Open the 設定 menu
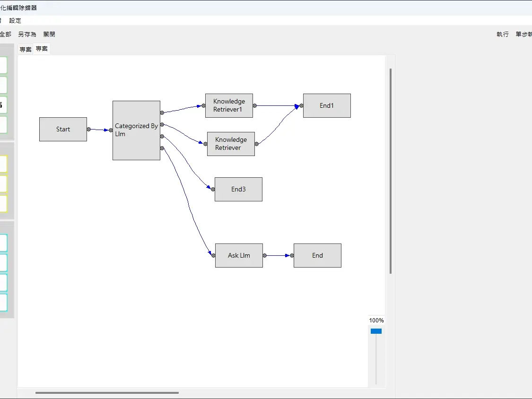 click(15, 21)
